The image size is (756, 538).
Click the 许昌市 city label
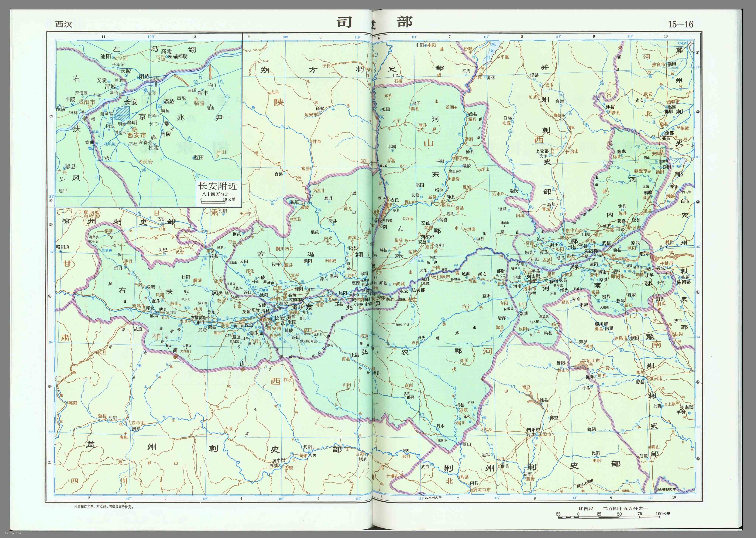[x=620, y=338]
